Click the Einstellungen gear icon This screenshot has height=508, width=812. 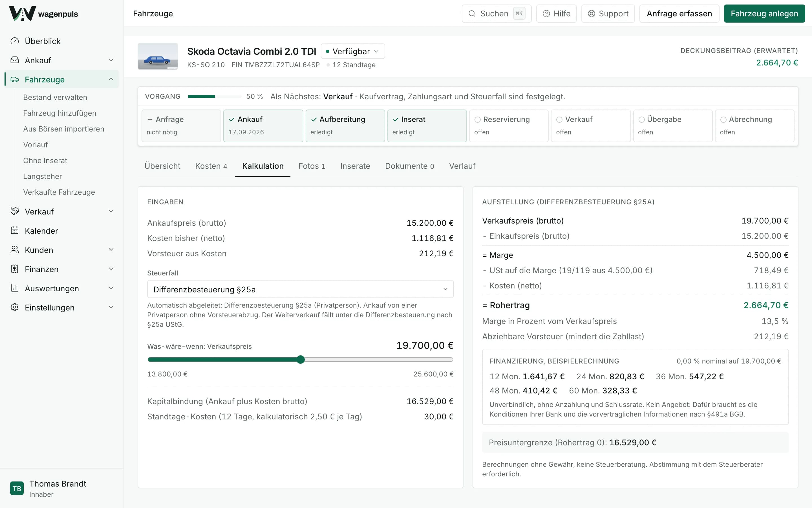click(x=14, y=307)
